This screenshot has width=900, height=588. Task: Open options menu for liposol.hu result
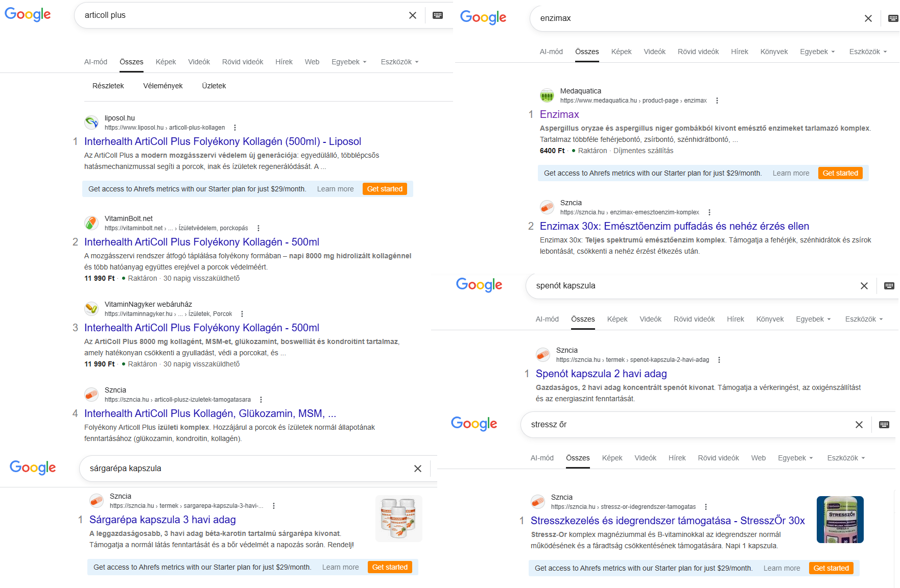point(235,128)
